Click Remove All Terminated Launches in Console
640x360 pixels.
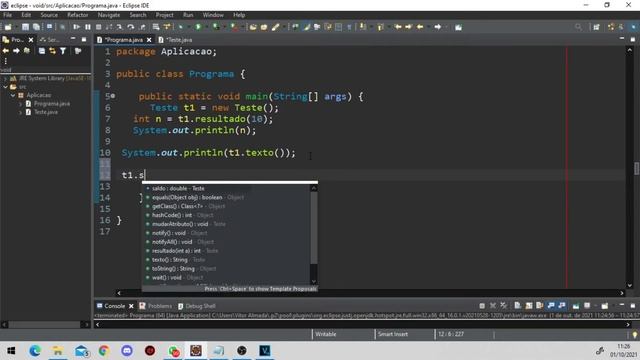click(504, 305)
